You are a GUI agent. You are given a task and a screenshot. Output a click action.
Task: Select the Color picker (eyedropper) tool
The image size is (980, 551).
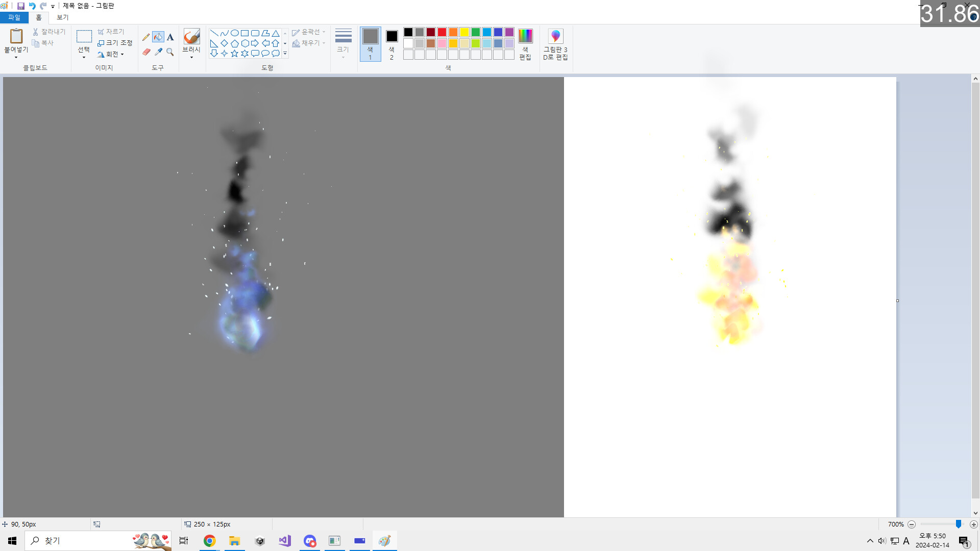[158, 52]
